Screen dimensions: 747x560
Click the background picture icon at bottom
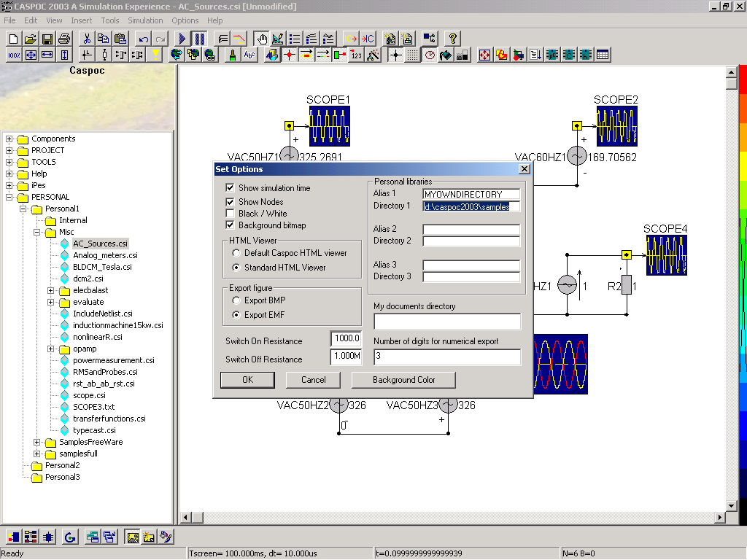point(133,537)
